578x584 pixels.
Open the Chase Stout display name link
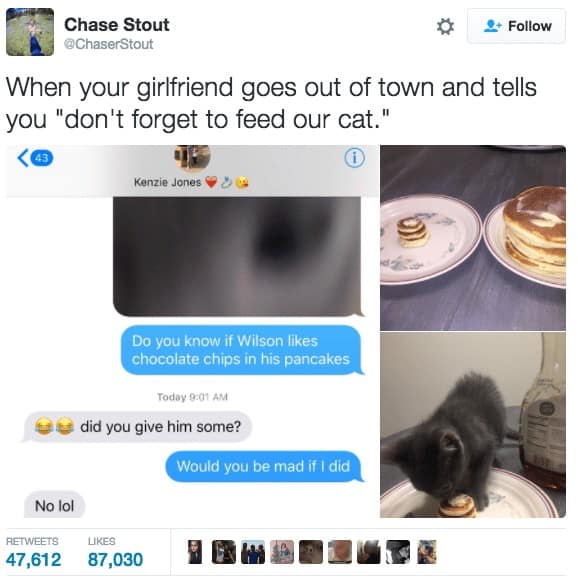pyautogui.click(x=117, y=25)
